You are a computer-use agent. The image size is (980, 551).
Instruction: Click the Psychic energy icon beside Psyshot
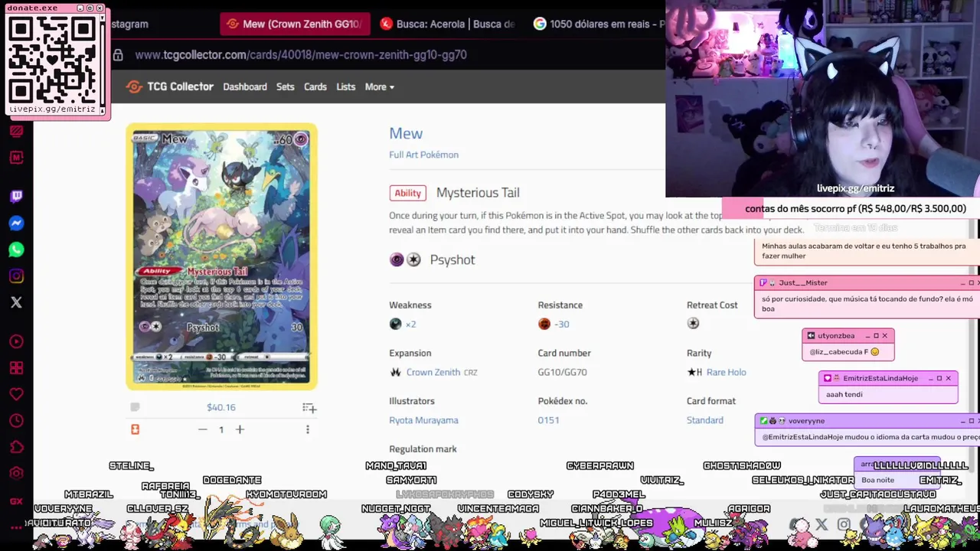tap(397, 259)
